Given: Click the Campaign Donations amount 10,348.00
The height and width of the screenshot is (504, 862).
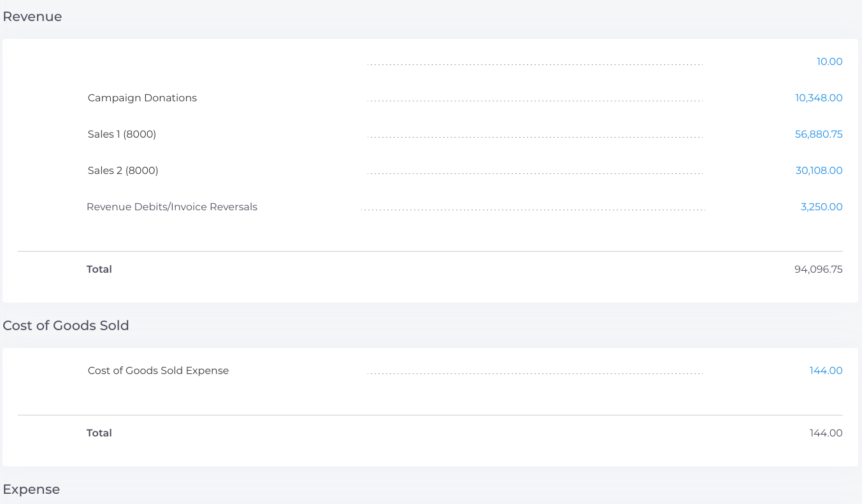Looking at the screenshot, I should 818,98.
